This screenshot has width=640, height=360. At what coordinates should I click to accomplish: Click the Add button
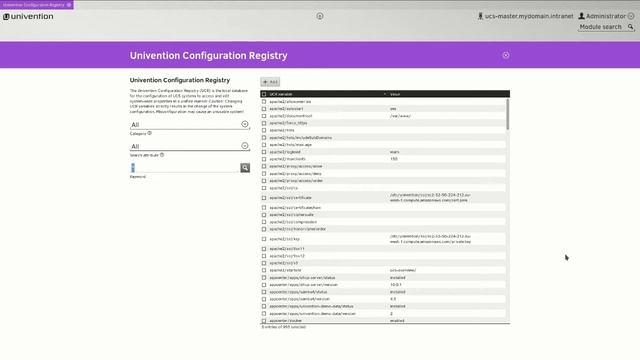pyautogui.click(x=270, y=82)
